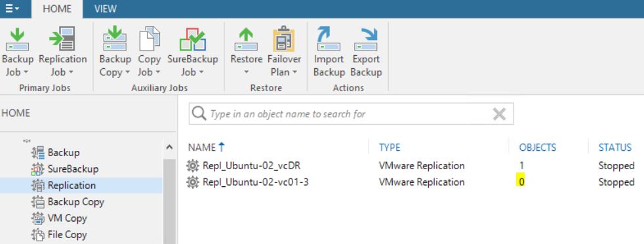The image size is (644, 244).
Task: Select SureBackup in the navigation tree
Action: pos(73,169)
